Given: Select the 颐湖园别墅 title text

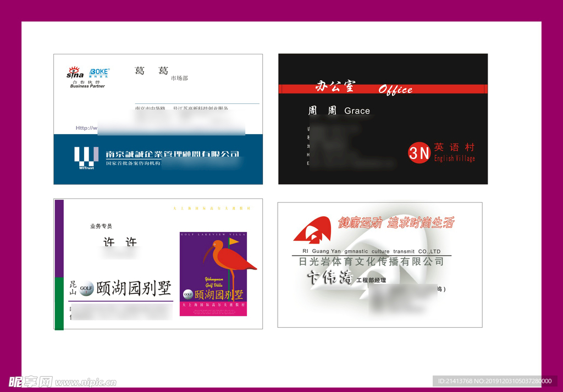Looking at the screenshot, I should point(134,289).
